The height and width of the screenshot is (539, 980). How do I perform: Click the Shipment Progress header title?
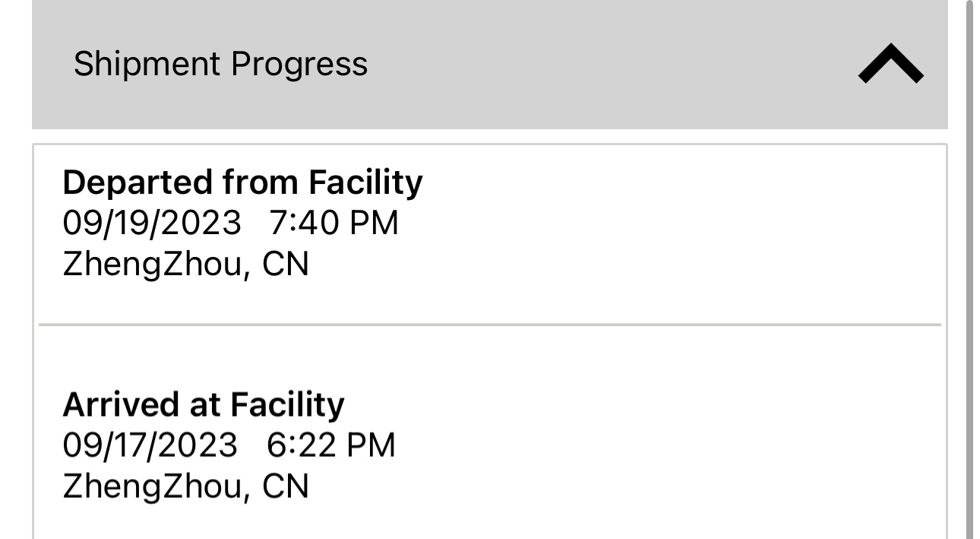tap(220, 64)
